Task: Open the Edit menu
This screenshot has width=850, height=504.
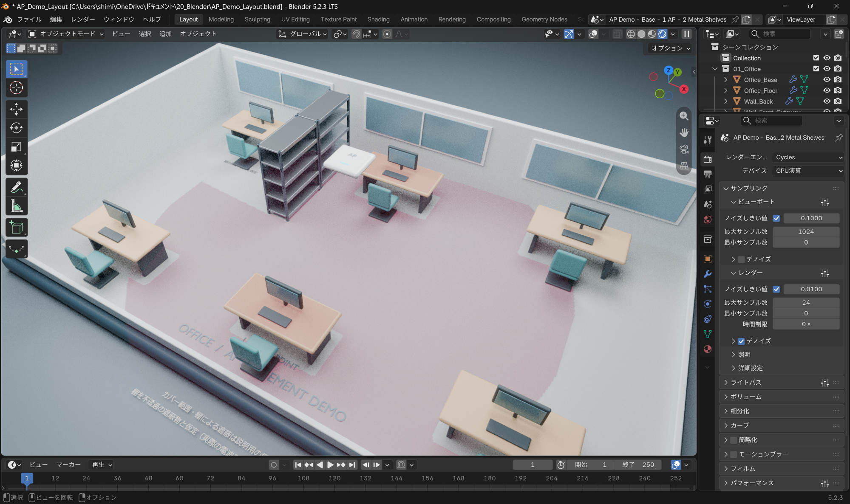Action: pos(56,19)
